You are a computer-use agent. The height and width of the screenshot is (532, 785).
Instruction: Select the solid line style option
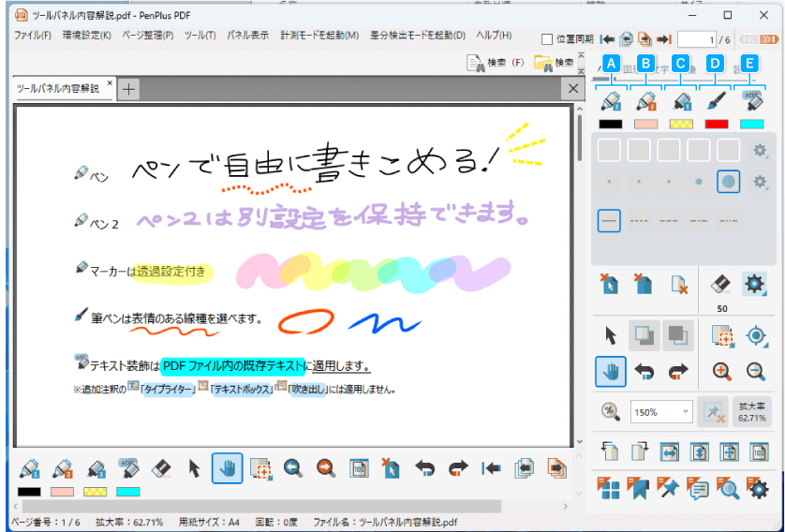tap(610, 221)
